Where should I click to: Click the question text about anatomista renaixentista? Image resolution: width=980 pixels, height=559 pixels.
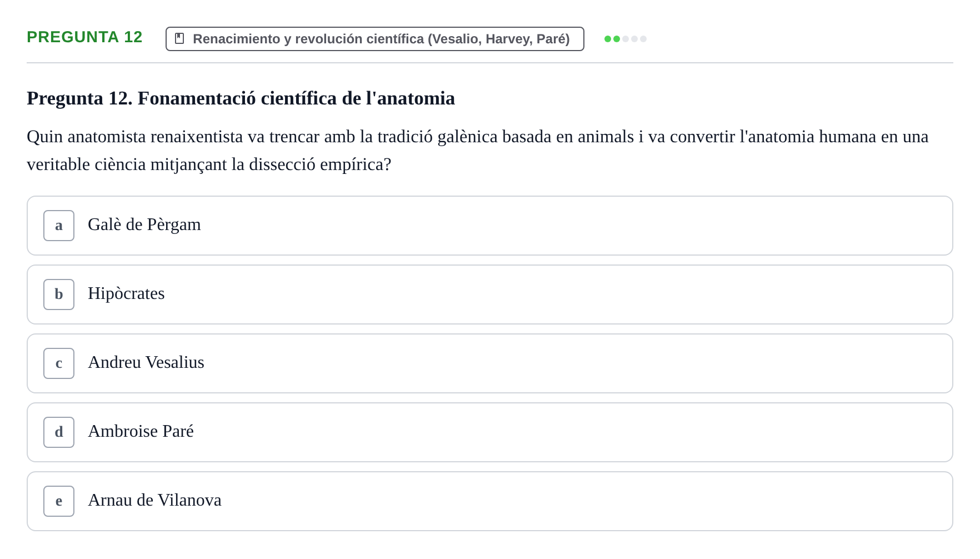[x=478, y=151]
